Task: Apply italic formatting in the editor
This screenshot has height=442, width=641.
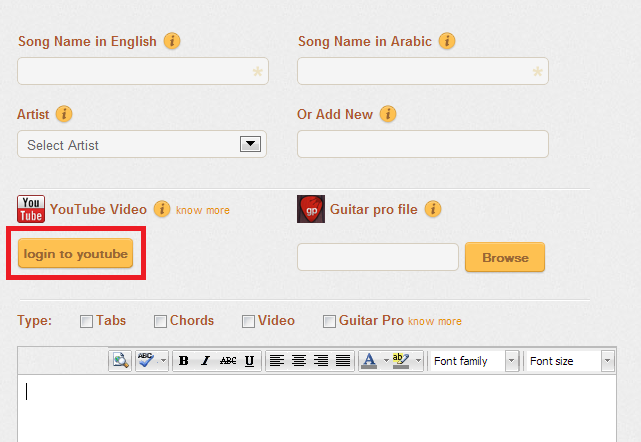Action: [x=205, y=361]
